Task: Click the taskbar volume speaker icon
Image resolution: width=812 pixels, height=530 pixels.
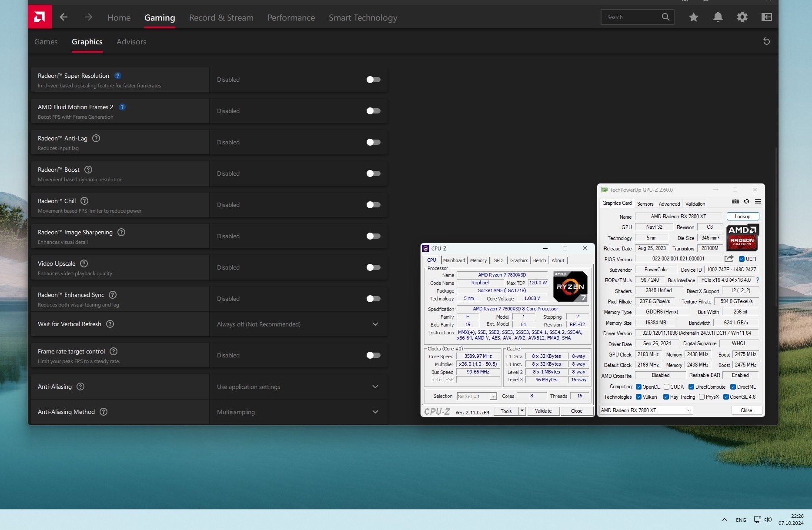Action: [x=768, y=520]
